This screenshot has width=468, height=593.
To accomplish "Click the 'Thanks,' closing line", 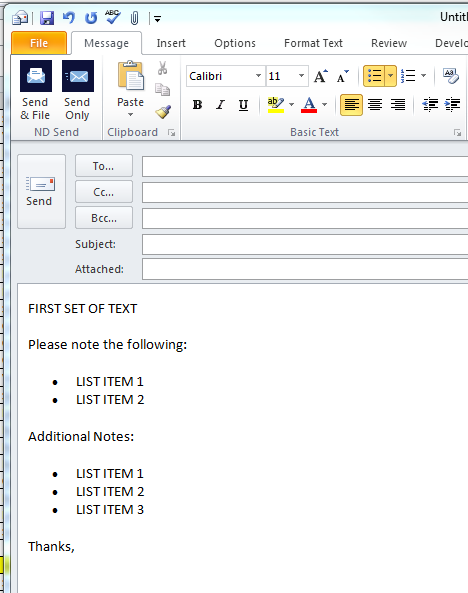I will [51, 546].
